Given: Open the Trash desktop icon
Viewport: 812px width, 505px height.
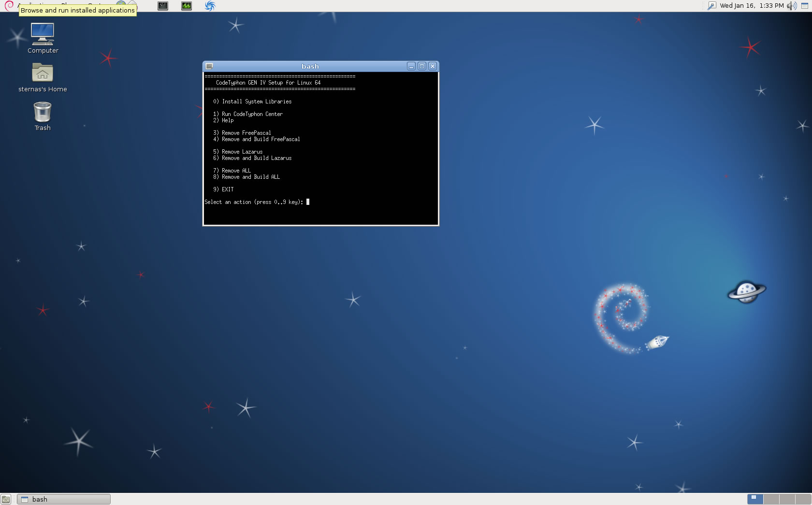Looking at the screenshot, I should [x=43, y=116].
